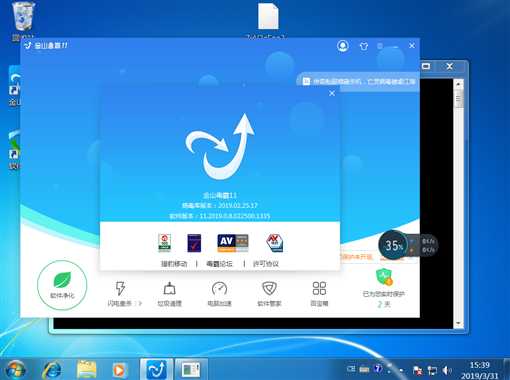Viewport: 510px width, 380px height.
Task: Click the dark blue checkmark certification badge
Action: pos(194,243)
